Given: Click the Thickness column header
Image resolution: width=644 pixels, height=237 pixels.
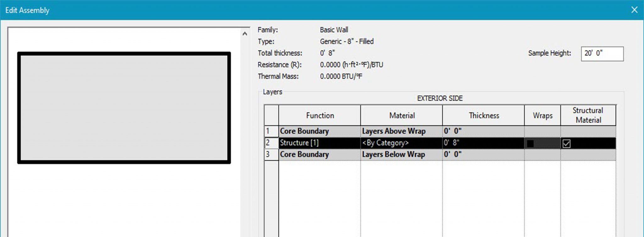Looking at the screenshot, I should [x=483, y=115].
